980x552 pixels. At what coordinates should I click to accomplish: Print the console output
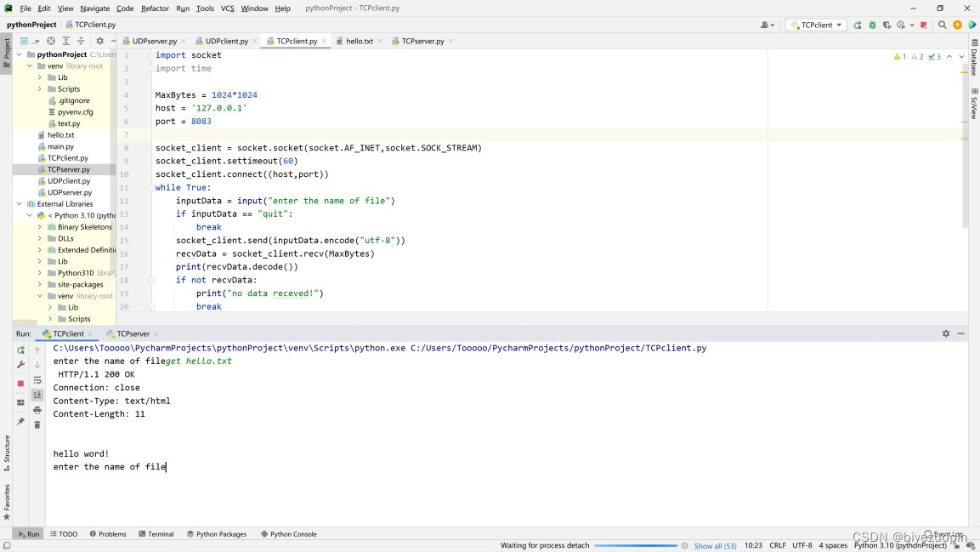(x=37, y=410)
